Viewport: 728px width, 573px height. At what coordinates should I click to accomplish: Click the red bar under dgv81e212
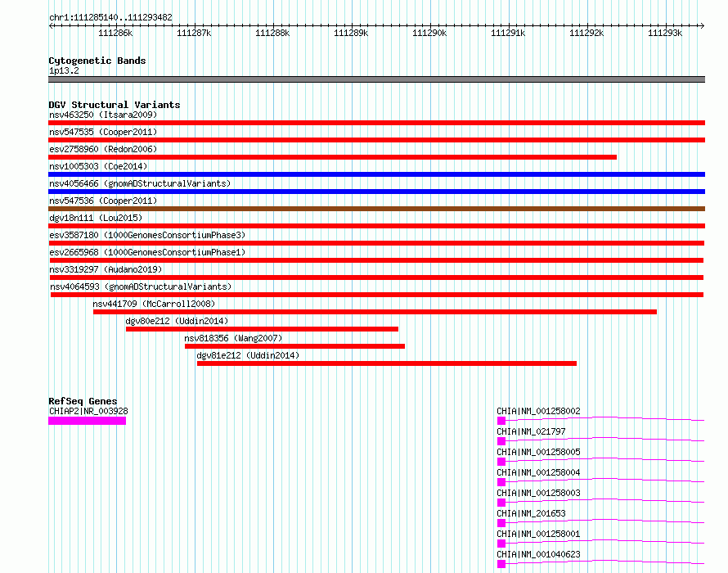387,363
